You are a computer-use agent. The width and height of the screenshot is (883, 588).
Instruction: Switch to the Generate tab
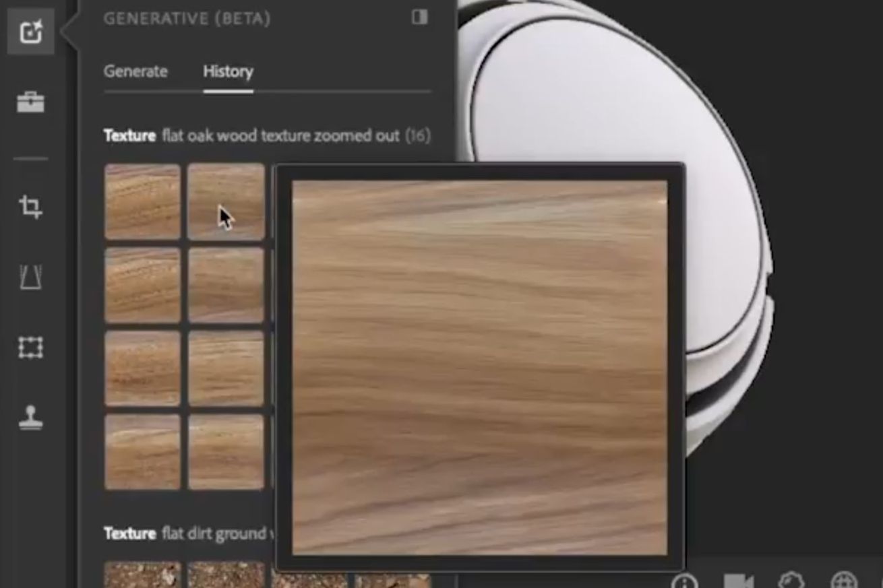tap(135, 71)
